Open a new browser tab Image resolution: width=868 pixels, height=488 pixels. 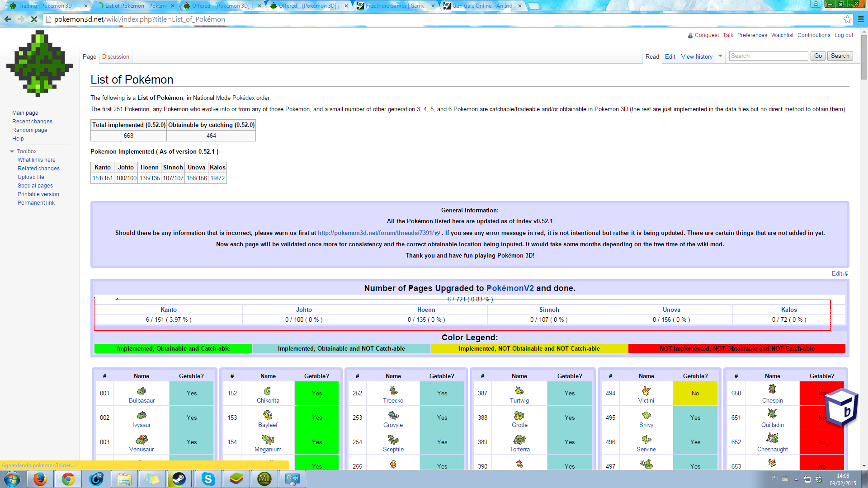coord(534,6)
